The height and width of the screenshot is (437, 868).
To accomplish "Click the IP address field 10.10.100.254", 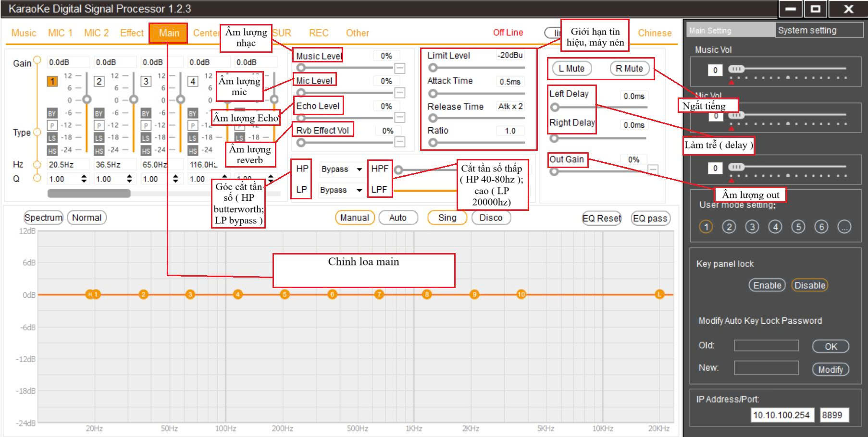I will tap(782, 415).
